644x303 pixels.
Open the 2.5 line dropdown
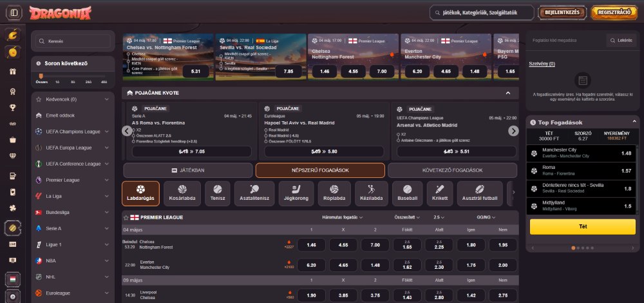(439, 217)
